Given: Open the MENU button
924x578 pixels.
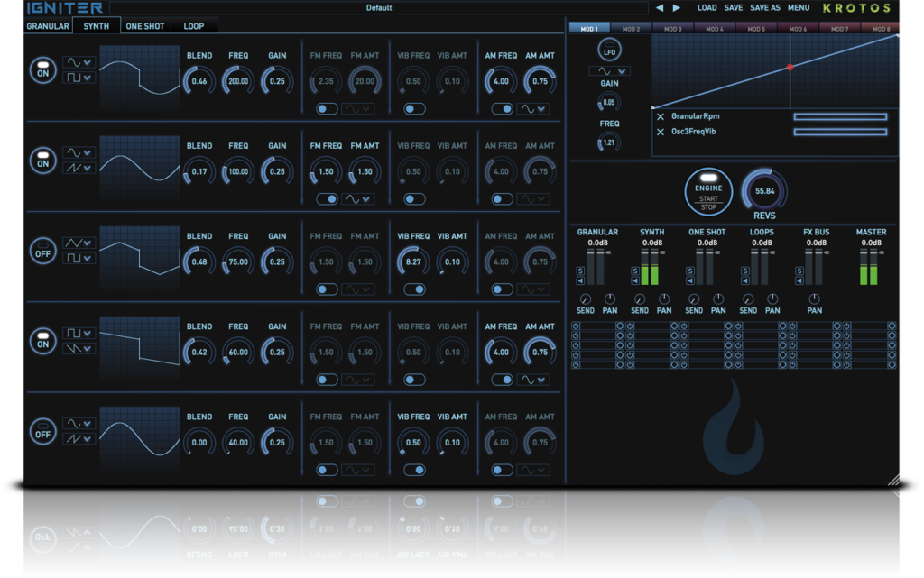Looking at the screenshot, I should coord(799,7).
